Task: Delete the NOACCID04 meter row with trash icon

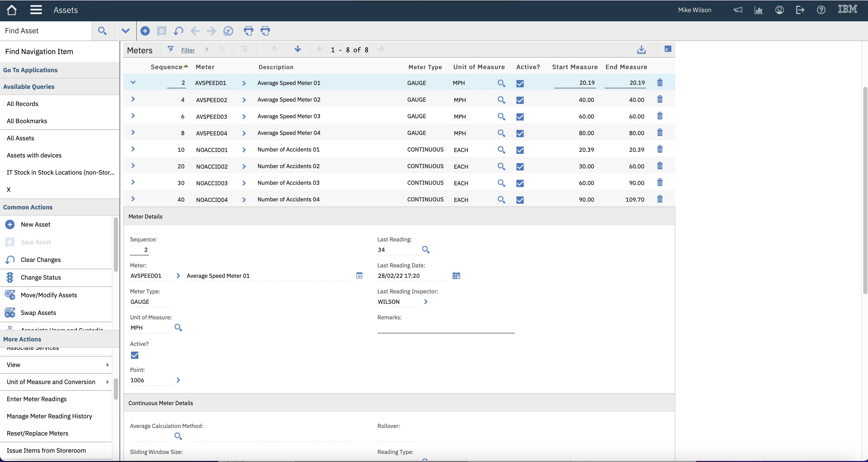Action: (x=660, y=199)
